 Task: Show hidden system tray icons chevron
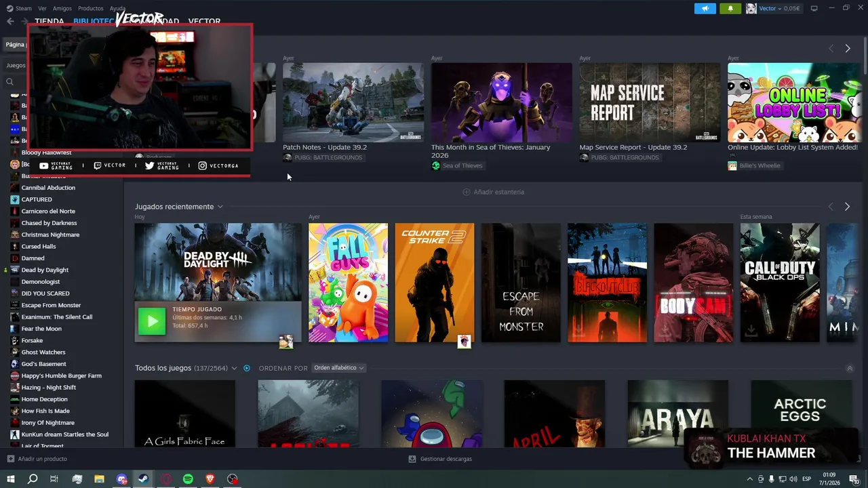pos(749,479)
